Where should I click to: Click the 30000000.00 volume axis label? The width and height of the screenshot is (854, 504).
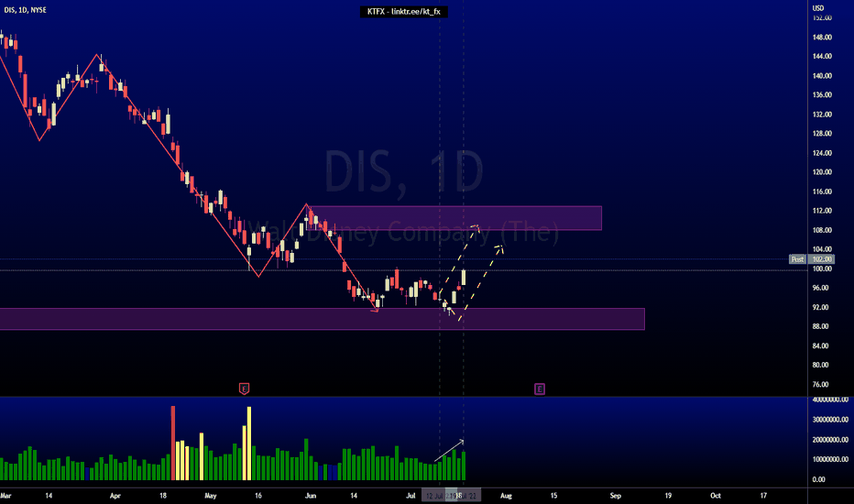click(x=830, y=420)
